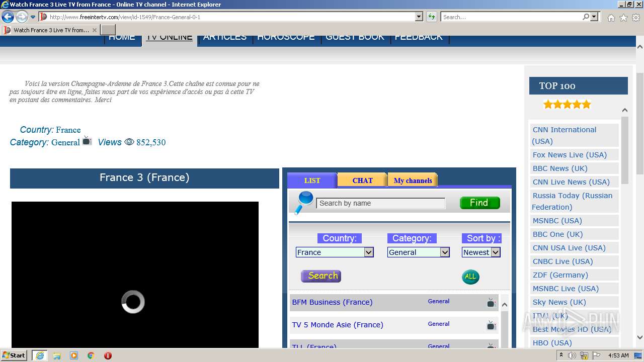This screenshot has width=644, height=362.
Task: Click TOP 100 list scroll up arrow
Action: click(624, 110)
